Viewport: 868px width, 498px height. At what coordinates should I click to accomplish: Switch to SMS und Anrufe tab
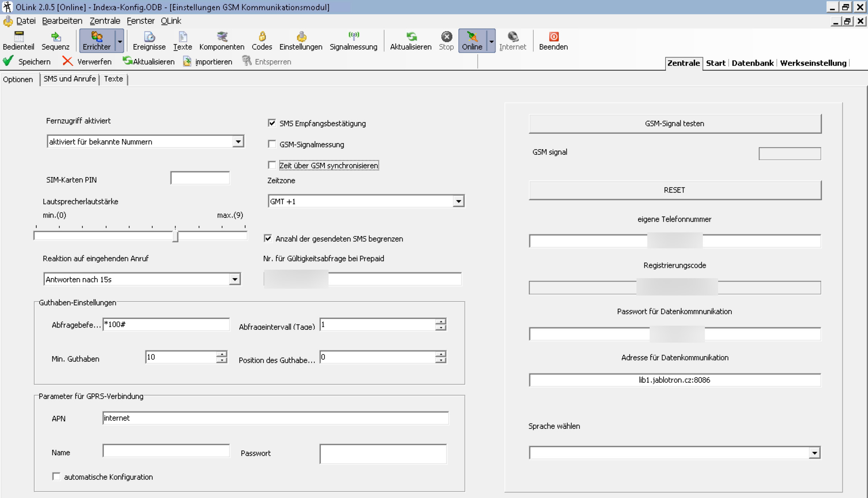click(70, 79)
